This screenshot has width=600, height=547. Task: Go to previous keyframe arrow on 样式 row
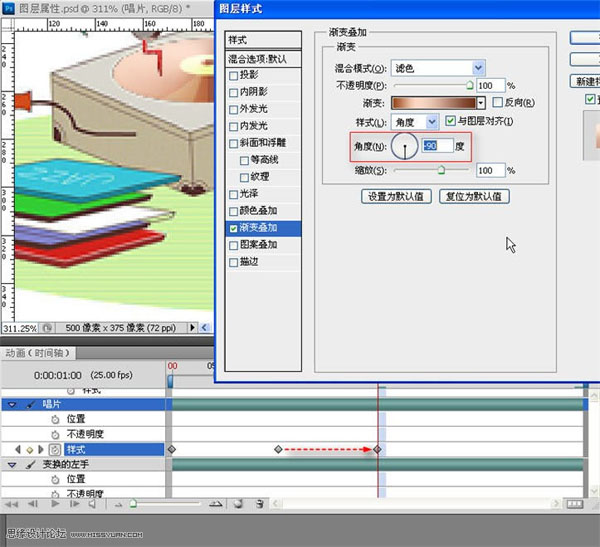point(17,450)
